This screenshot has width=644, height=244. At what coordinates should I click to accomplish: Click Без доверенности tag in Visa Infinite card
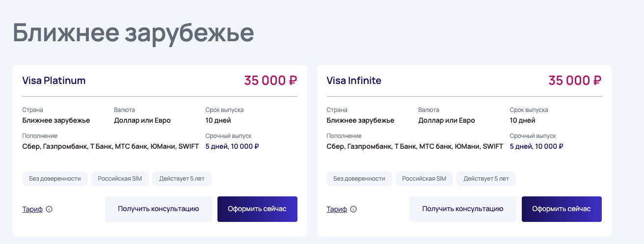click(359, 179)
